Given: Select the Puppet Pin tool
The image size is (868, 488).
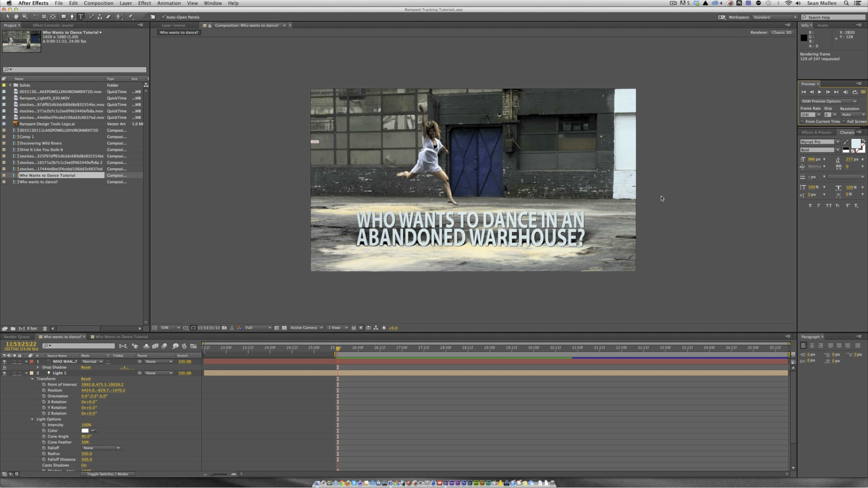Looking at the screenshot, I should tap(131, 17).
